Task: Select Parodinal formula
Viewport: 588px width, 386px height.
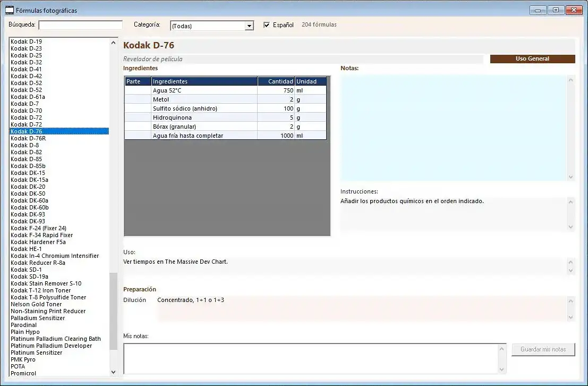Action: [x=59, y=325]
